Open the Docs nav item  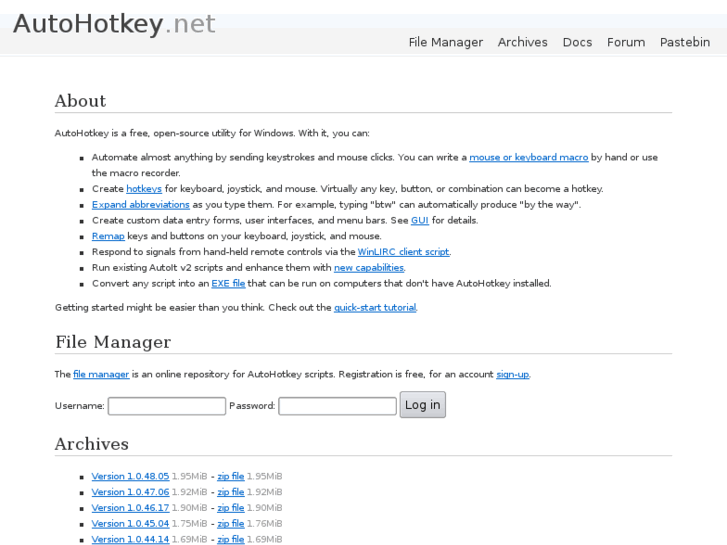[x=577, y=42]
